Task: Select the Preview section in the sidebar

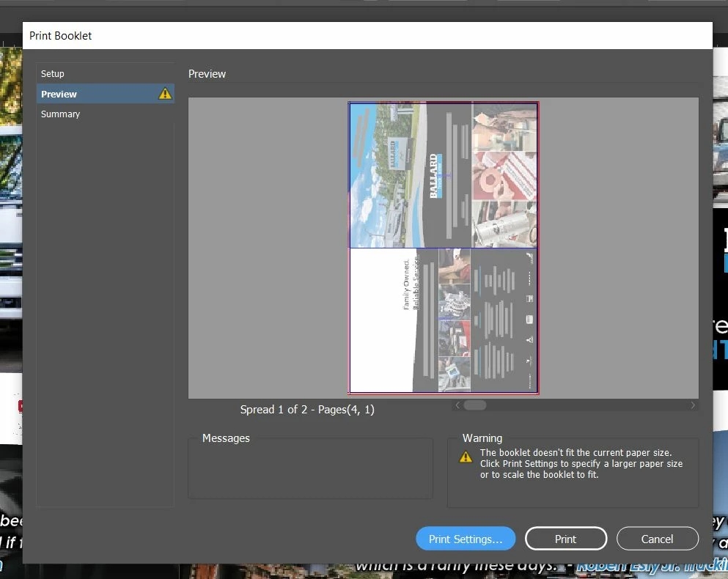Action: coord(106,94)
